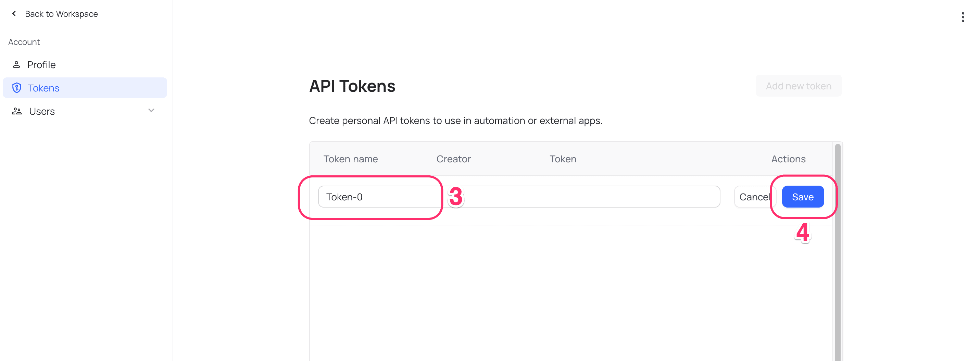The image size is (980, 361).
Task: Expand the Users section chevron
Action: [151, 111]
